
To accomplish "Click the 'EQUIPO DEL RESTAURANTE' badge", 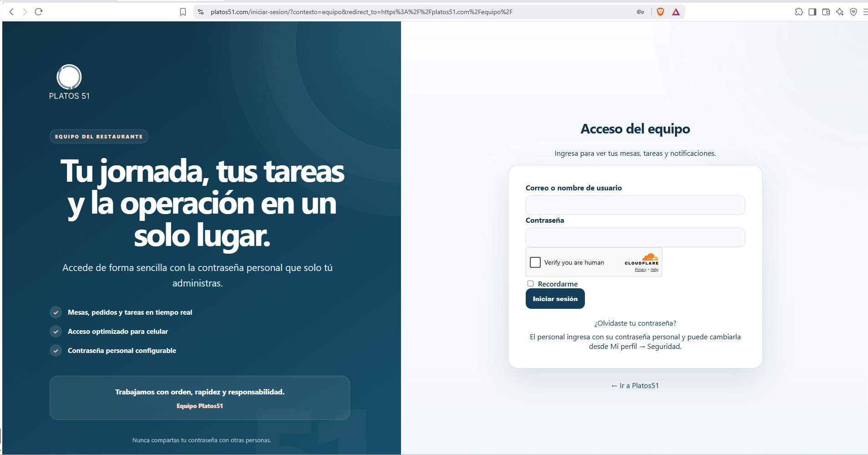I will click(99, 137).
